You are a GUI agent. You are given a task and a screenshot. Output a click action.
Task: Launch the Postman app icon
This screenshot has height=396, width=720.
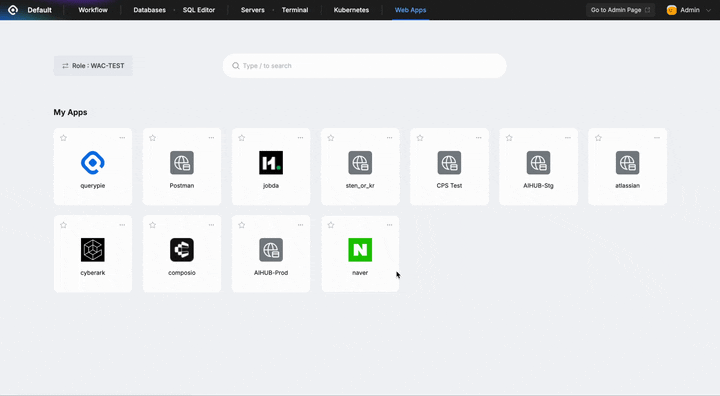(182, 163)
